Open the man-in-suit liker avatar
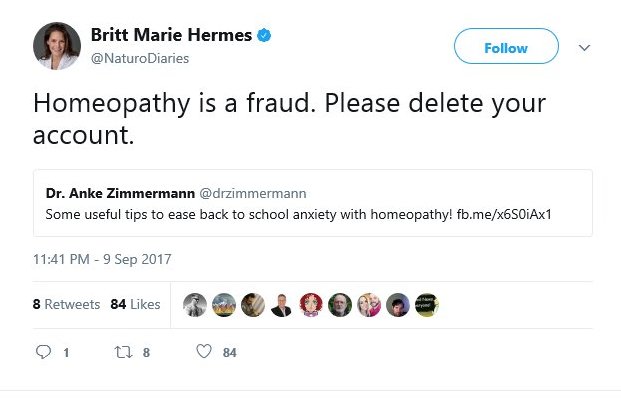621x398 pixels. click(282, 305)
